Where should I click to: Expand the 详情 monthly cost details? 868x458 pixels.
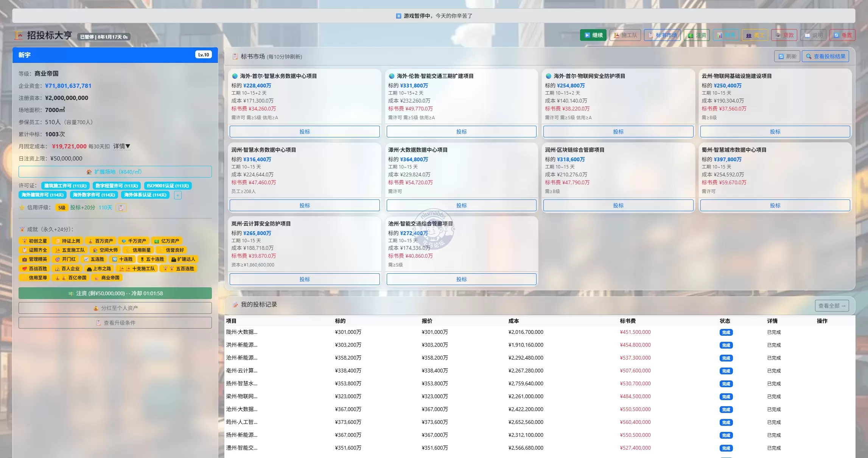(121, 146)
